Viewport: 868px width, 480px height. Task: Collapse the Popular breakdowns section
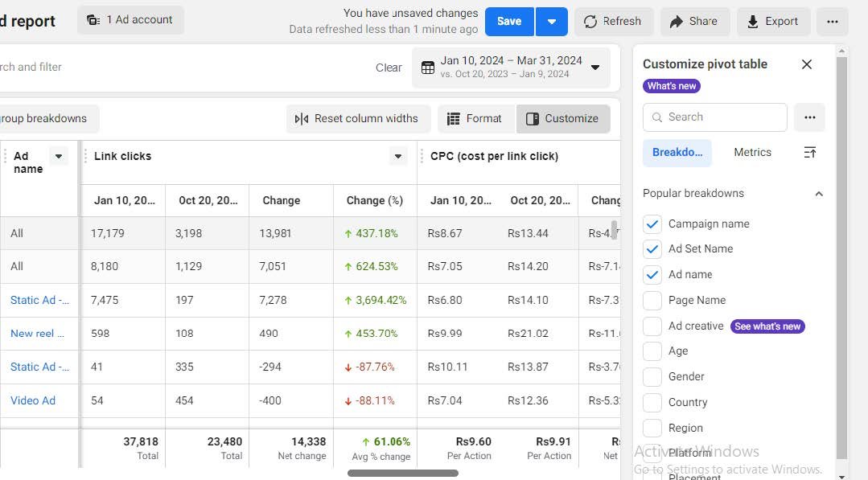(818, 194)
